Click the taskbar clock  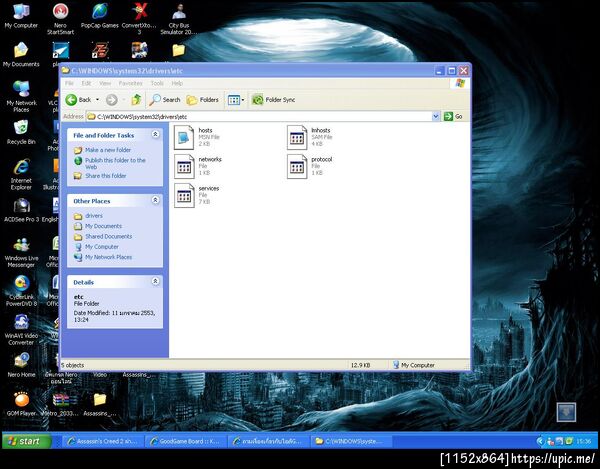[x=584, y=441]
